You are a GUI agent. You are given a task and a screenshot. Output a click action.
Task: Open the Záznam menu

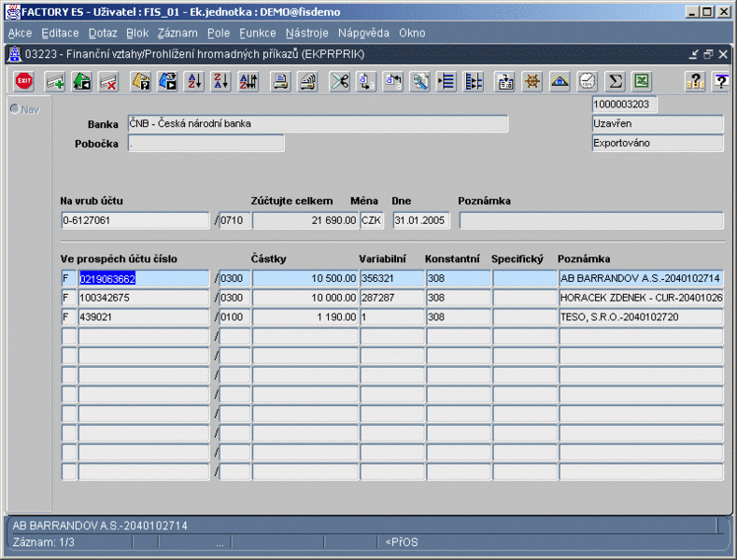click(177, 33)
